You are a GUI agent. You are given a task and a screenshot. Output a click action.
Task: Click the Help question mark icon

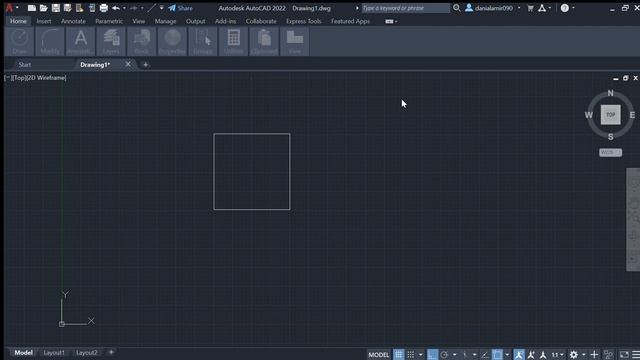click(x=564, y=8)
